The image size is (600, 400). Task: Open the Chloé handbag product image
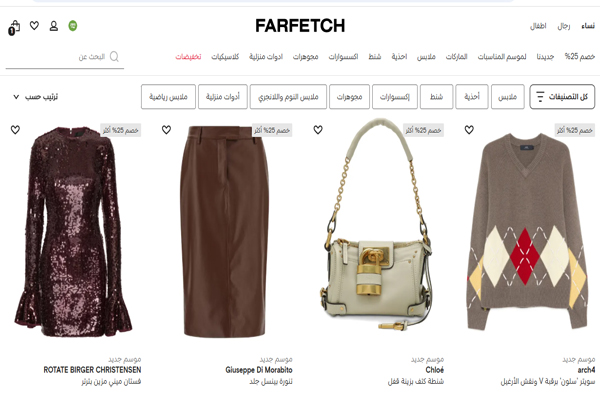point(378,228)
